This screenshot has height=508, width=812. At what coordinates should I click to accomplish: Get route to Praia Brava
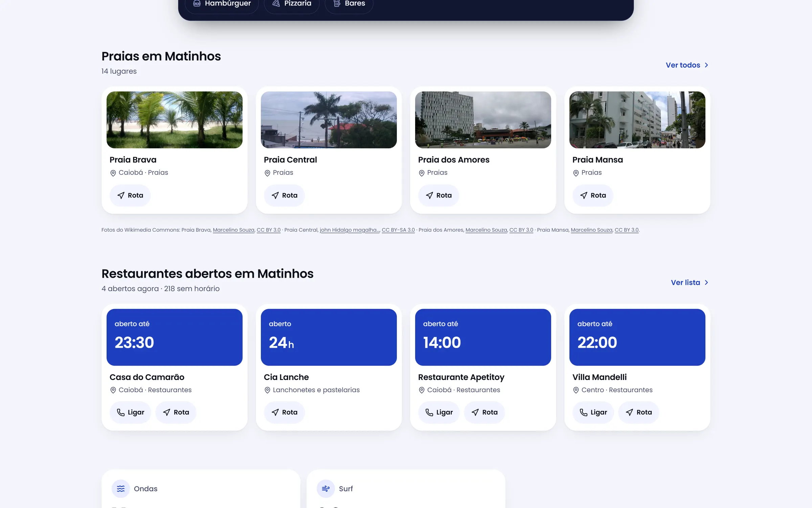point(130,195)
